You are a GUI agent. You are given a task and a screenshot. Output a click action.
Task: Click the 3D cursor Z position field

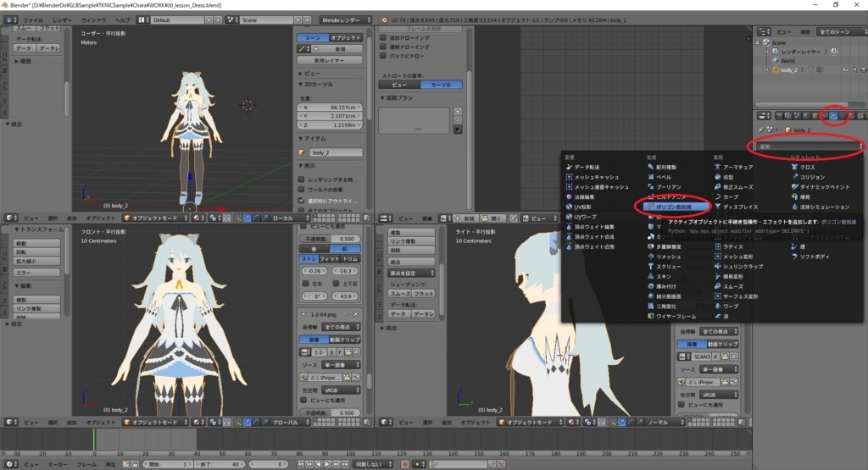pos(330,125)
